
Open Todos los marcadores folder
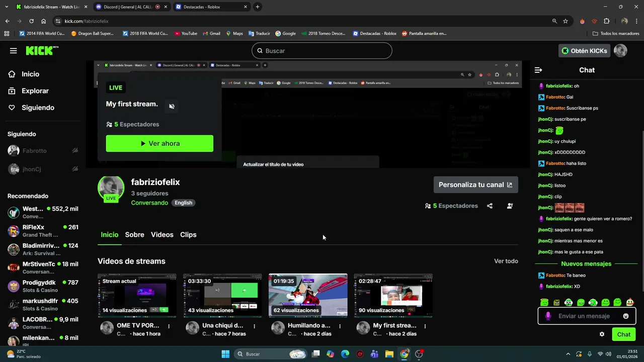point(616,34)
